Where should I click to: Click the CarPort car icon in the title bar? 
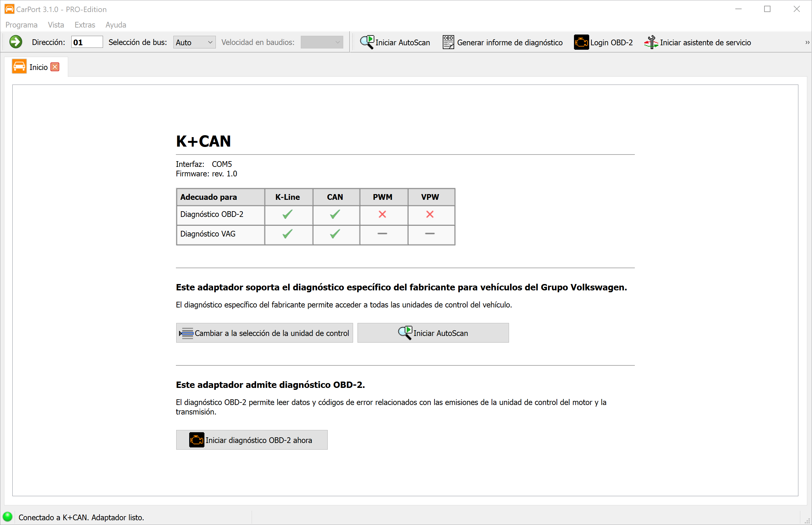pyautogui.click(x=9, y=9)
